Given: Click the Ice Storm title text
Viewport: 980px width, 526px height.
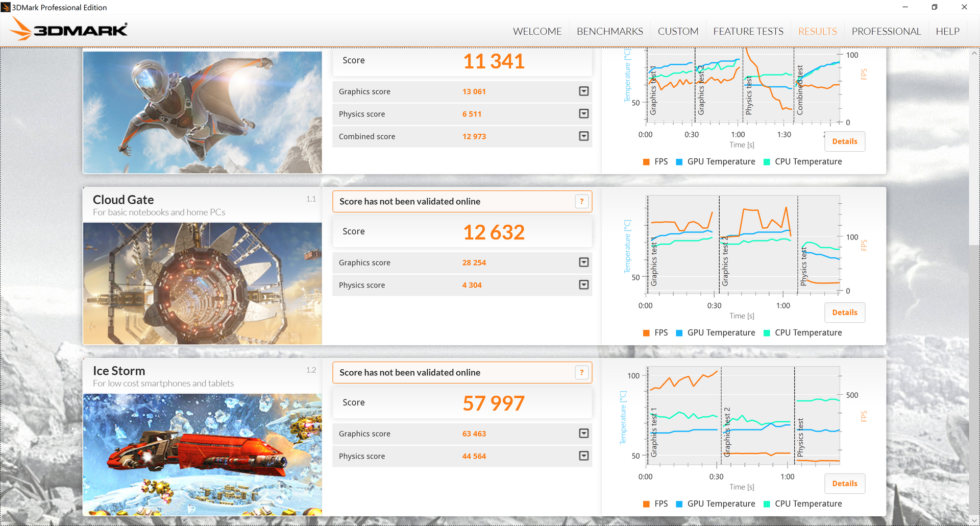Looking at the screenshot, I should 119,371.
